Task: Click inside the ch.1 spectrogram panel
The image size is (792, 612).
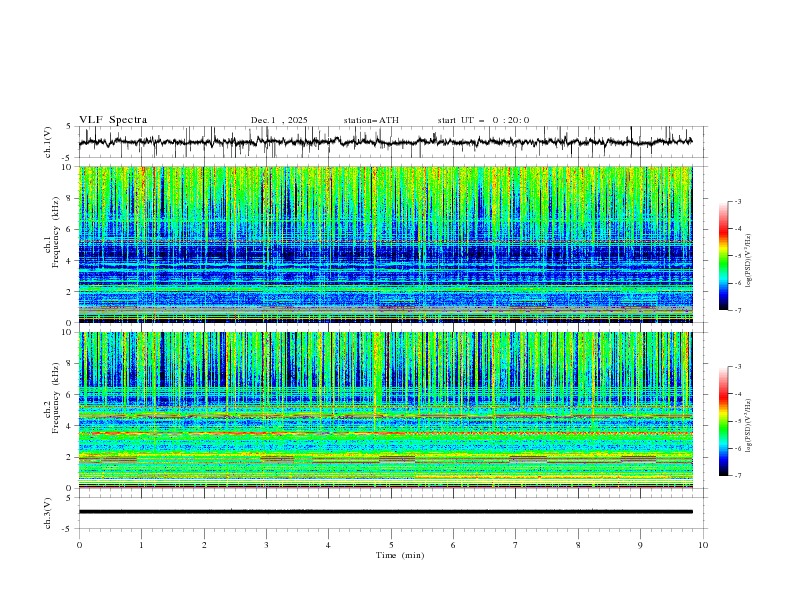Action: (x=385, y=244)
